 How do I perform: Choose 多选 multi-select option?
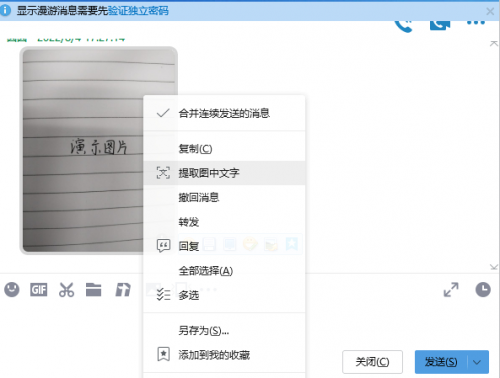pyautogui.click(x=224, y=295)
